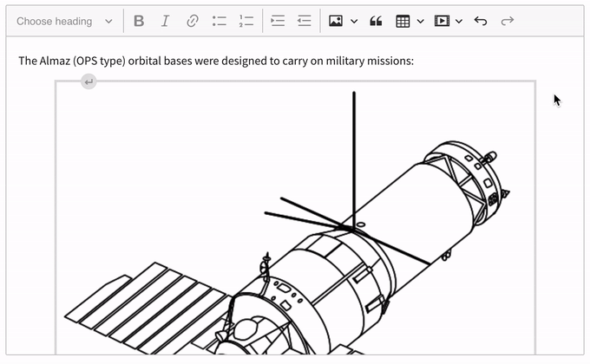
Task: Decrease indent of the paragraph
Action: [x=304, y=21]
